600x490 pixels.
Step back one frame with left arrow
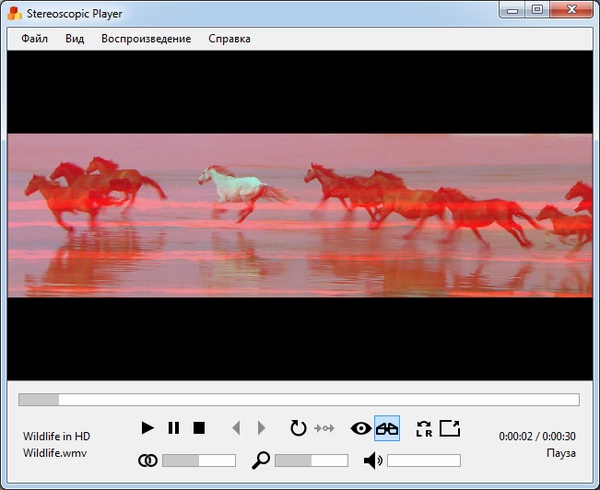coord(236,428)
